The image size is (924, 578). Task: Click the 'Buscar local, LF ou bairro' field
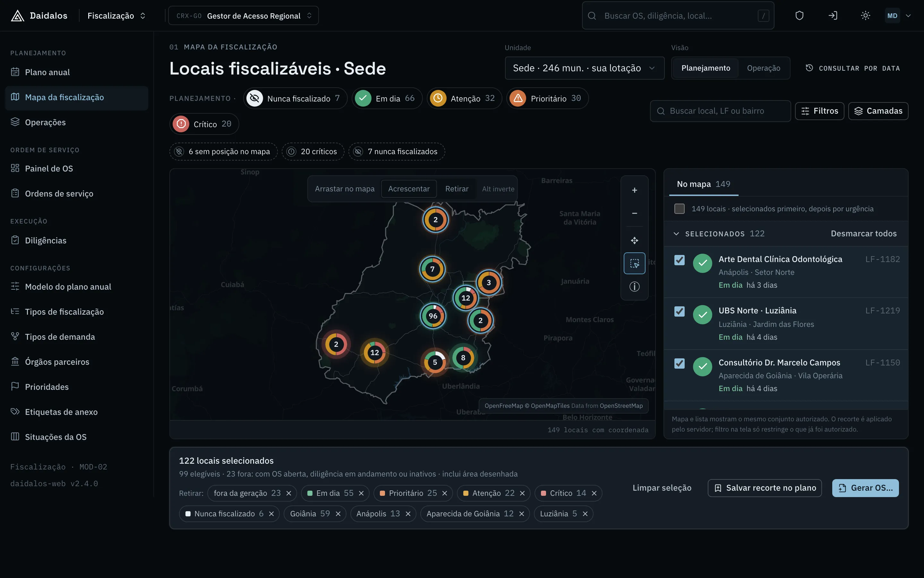coord(720,111)
